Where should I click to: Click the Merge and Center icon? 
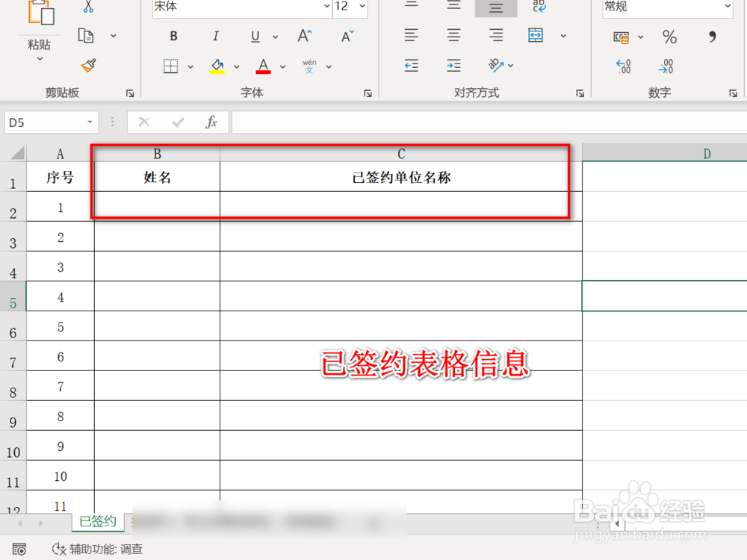point(535,35)
